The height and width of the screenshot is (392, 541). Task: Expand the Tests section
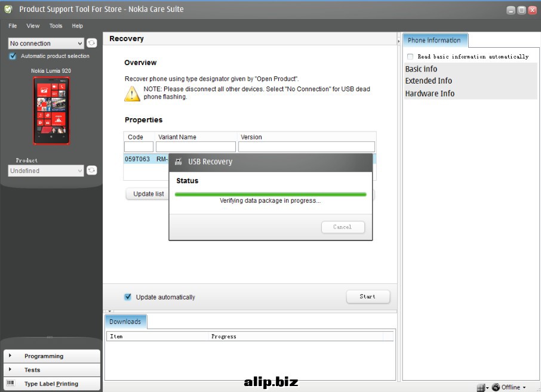click(x=52, y=370)
